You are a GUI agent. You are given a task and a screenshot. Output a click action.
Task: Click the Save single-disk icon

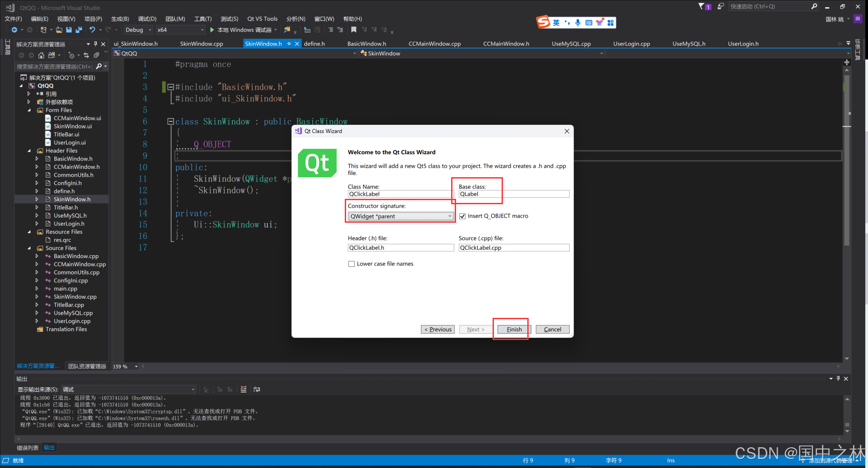[69, 30]
